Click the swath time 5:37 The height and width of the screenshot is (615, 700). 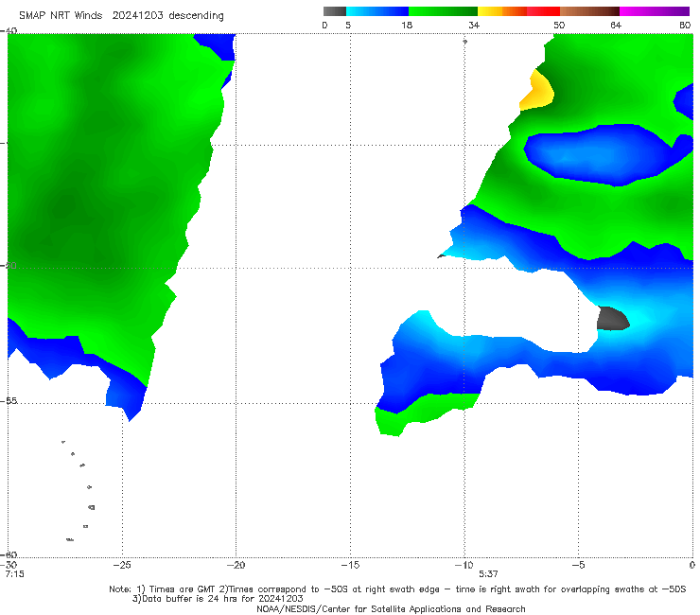tap(488, 574)
